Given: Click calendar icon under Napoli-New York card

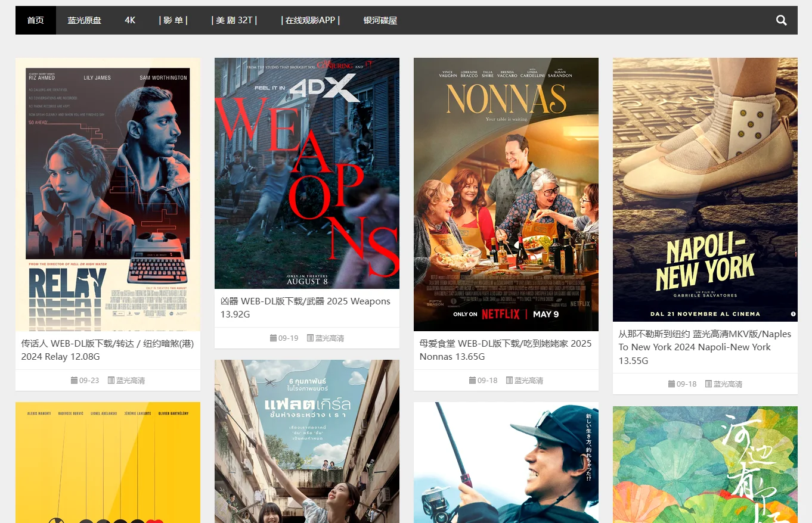Looking at the screenshot, I should tap(671, 384).
